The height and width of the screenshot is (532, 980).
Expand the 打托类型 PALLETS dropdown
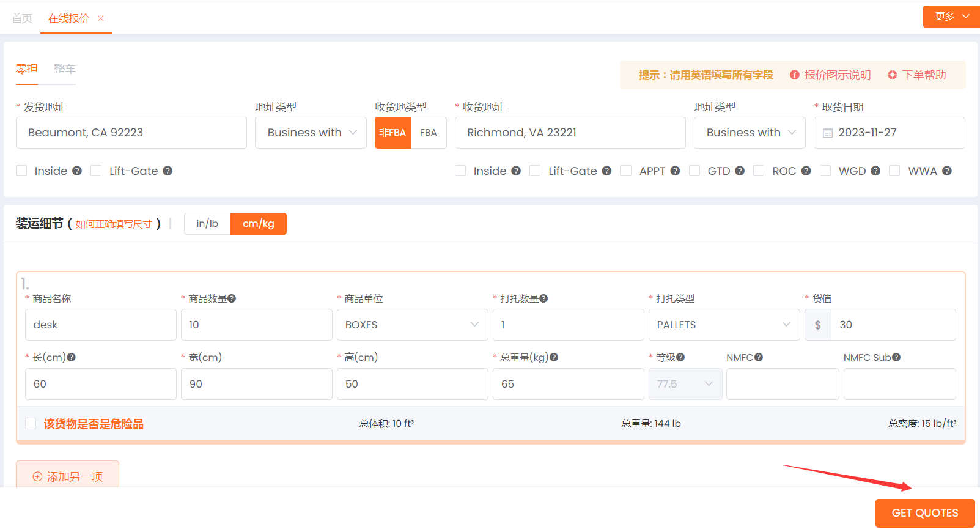point(724,325)
